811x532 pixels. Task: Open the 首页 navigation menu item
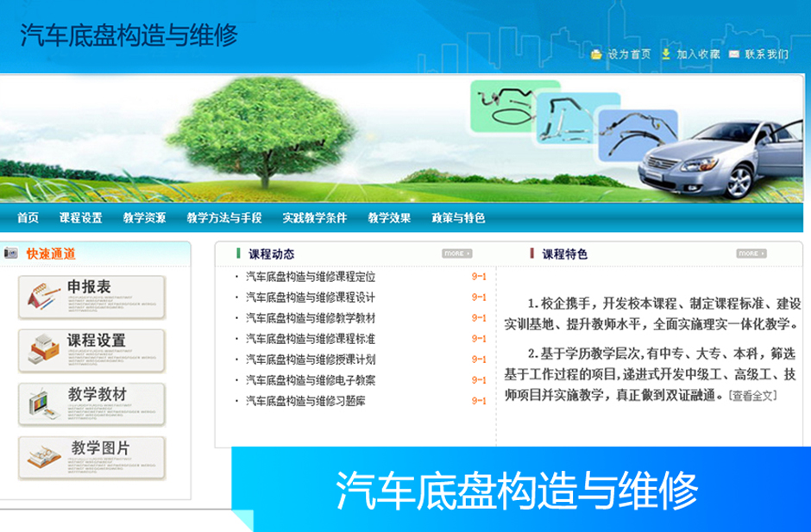pyautogui.click(x=28, y=218)
